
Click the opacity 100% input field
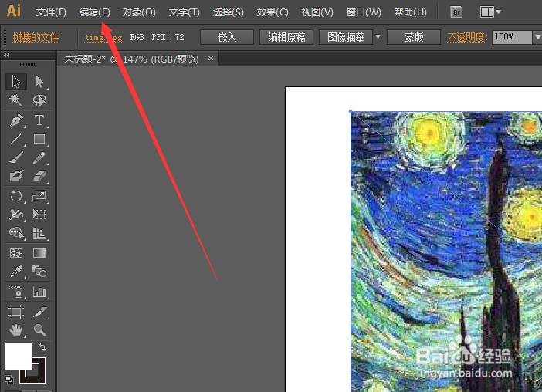(x=512, y=37)
